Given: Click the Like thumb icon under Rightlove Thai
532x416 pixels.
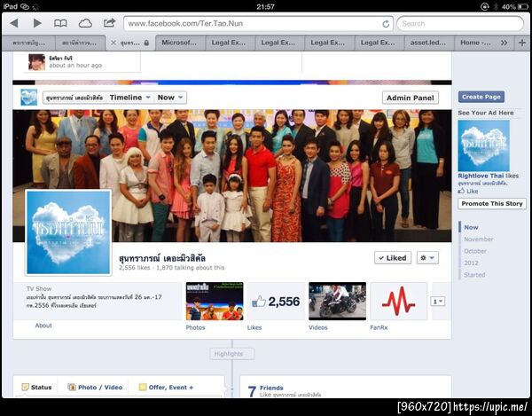Looking at the screenshot, I should [461, 191].
